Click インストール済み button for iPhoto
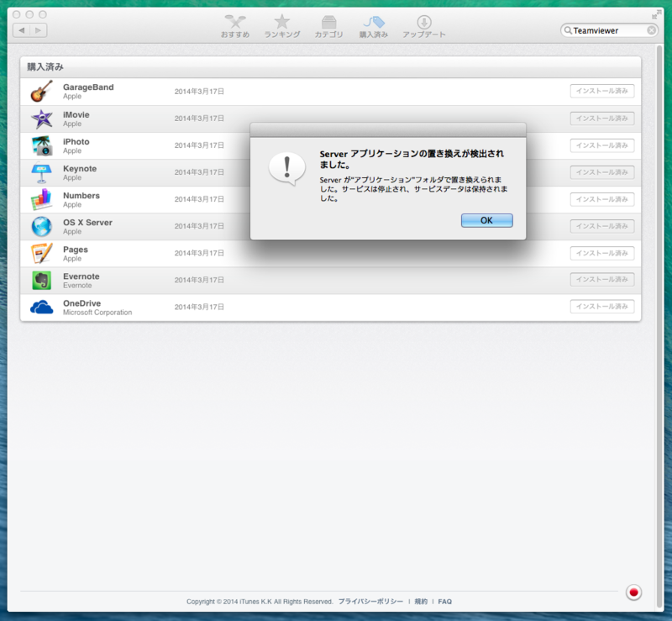 (602, 145)
